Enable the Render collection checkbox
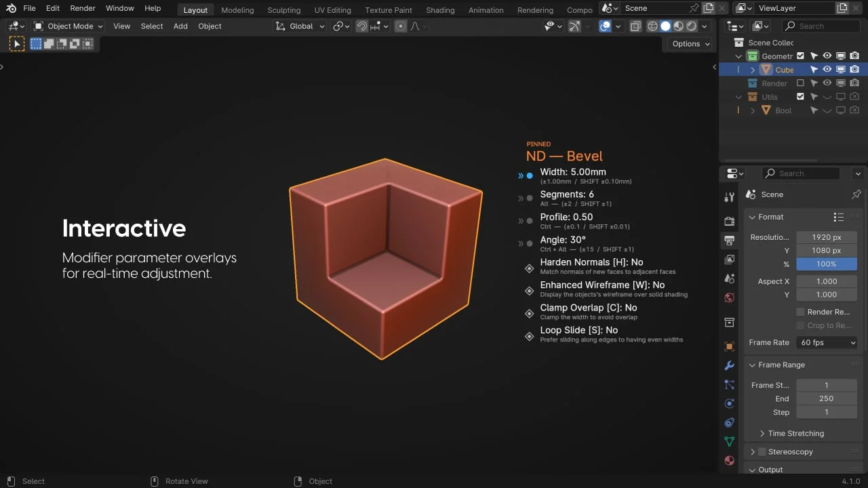This screenshot has width=868, height=488. (802, 83)
